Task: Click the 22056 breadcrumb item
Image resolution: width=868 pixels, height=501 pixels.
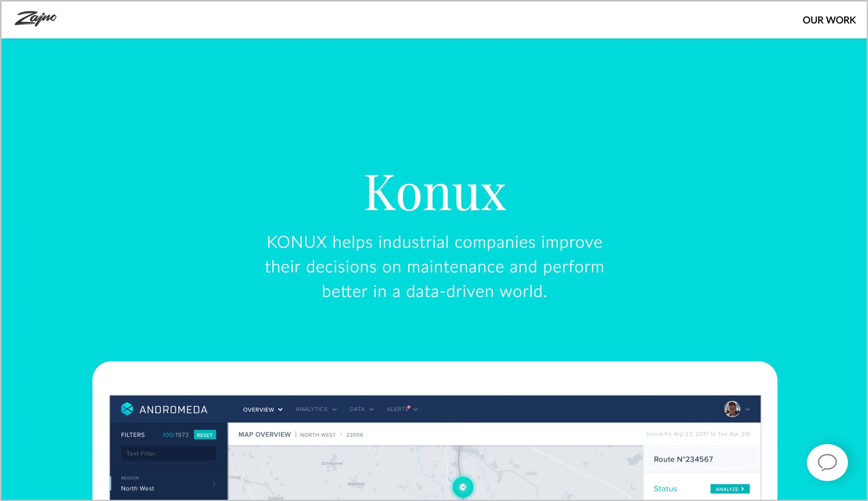Action: point(354,435)
